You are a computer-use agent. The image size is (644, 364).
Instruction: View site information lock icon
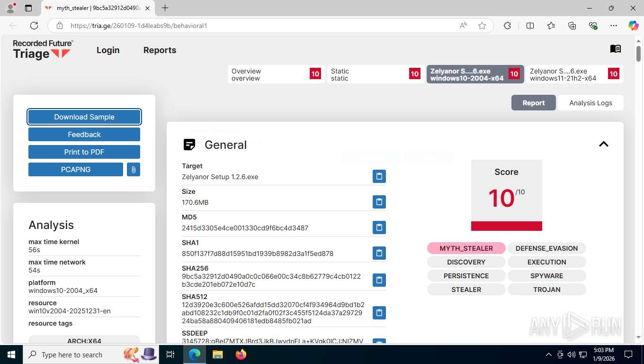[59, 26]
